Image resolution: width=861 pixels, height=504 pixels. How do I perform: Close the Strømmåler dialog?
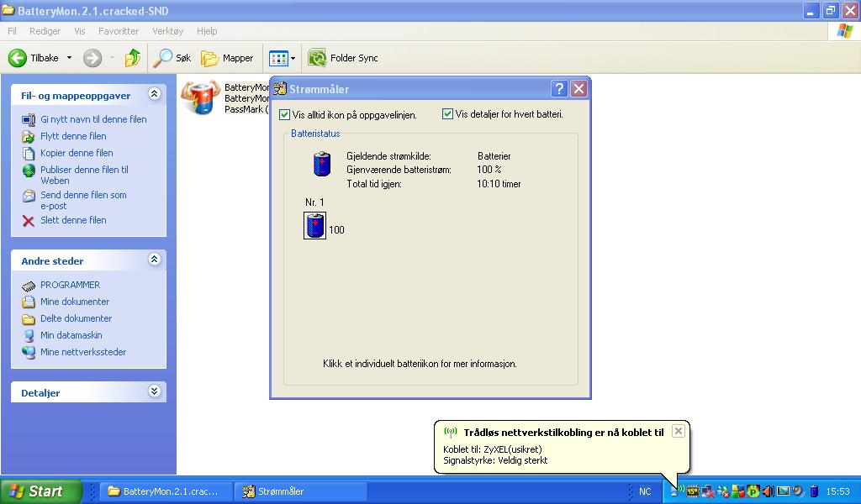click(x=578, y=89)
